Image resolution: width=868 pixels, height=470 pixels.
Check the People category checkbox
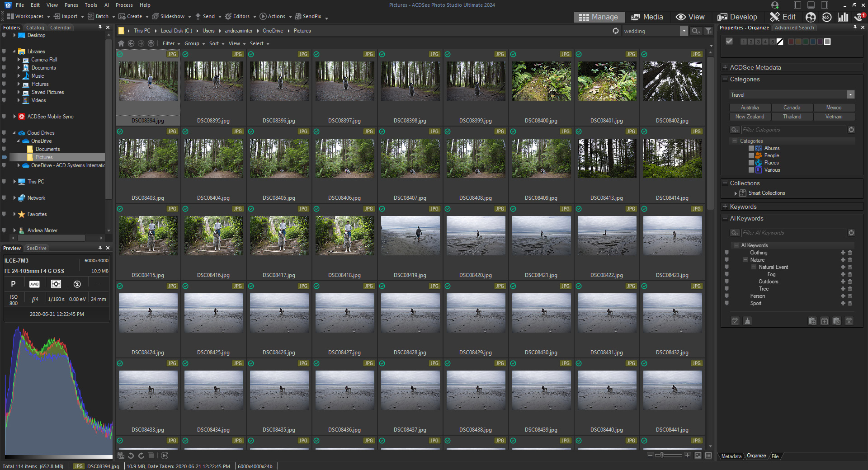coord(751,155)
